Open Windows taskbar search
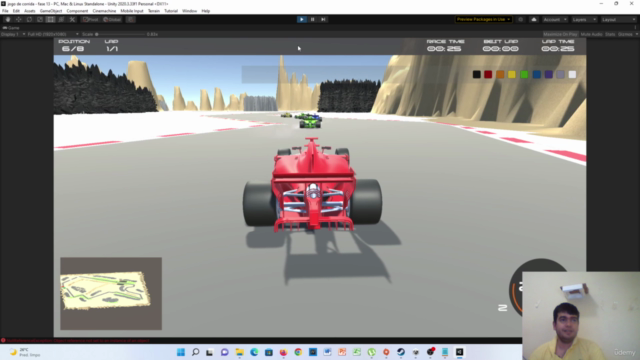The image size is (640, 360). click(x=196, y=352)
